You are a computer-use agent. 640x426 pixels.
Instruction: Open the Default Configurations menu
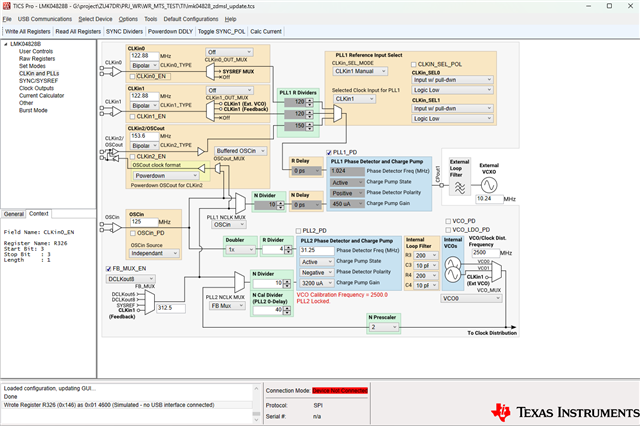pyautogui.click(x=191, y=19)
